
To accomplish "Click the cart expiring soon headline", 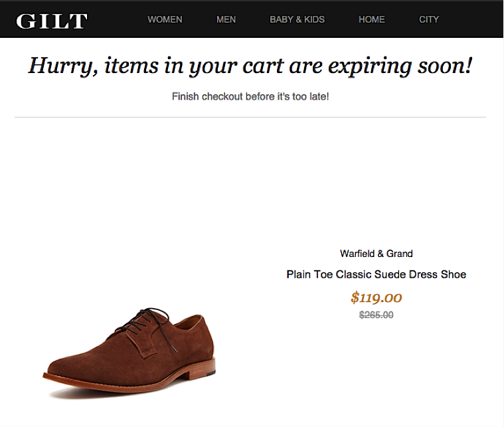I will tap(250, 66).
